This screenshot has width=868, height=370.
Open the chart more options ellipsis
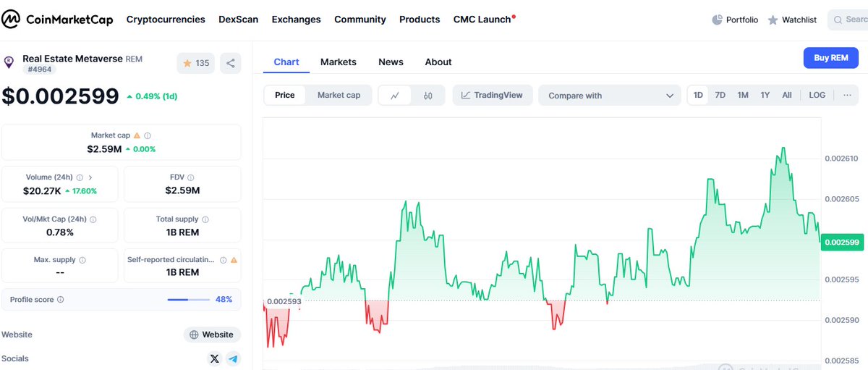(x=847, y=95)
